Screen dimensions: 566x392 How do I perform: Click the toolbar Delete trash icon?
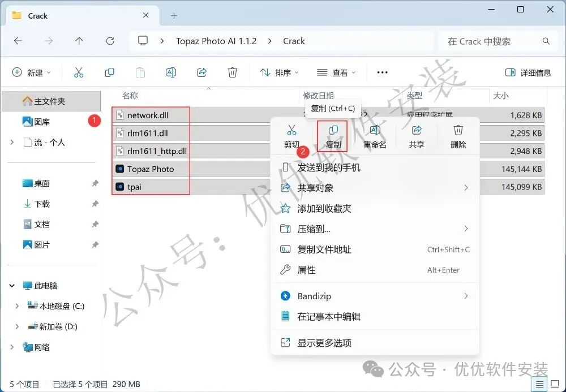(233, 72)
